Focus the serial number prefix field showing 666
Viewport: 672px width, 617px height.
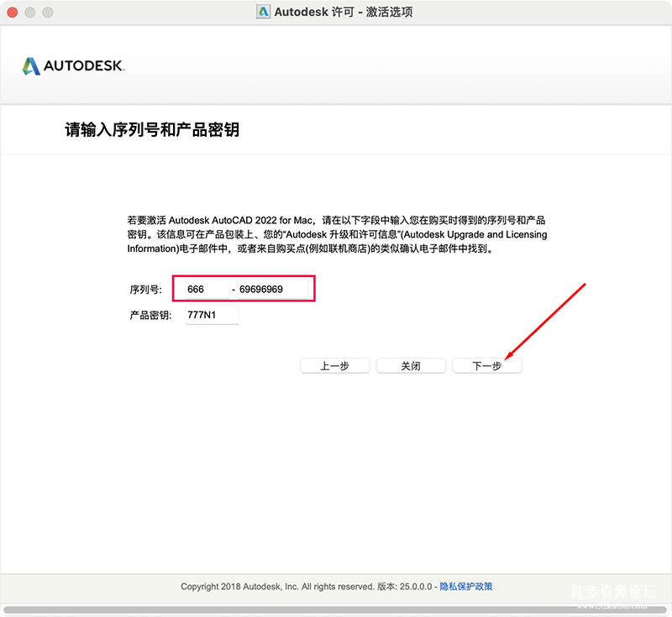pyautogui.click(x=207, y=289)
